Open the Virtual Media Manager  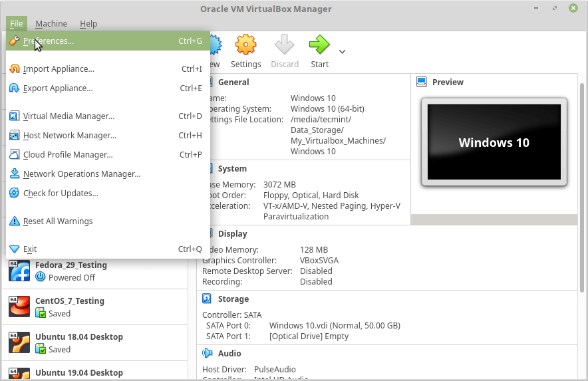pyautogui.click(x=69, y=116)
